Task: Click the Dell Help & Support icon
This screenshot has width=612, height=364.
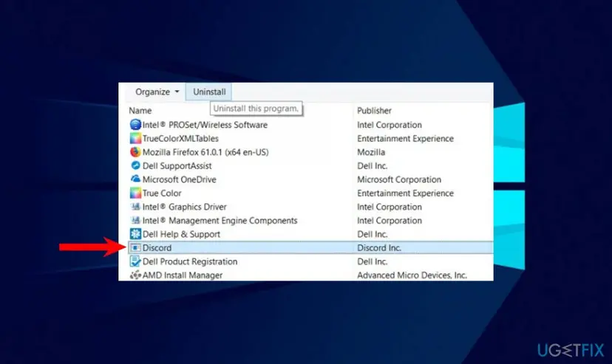Action: pyautogui.click(x=135, y=234)
